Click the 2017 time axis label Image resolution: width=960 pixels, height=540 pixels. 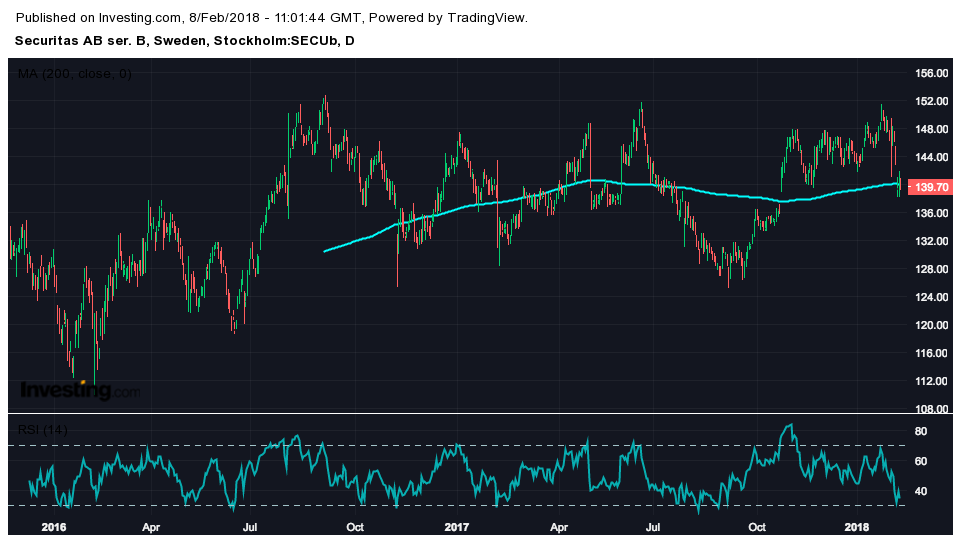click(x=456, y=527)
